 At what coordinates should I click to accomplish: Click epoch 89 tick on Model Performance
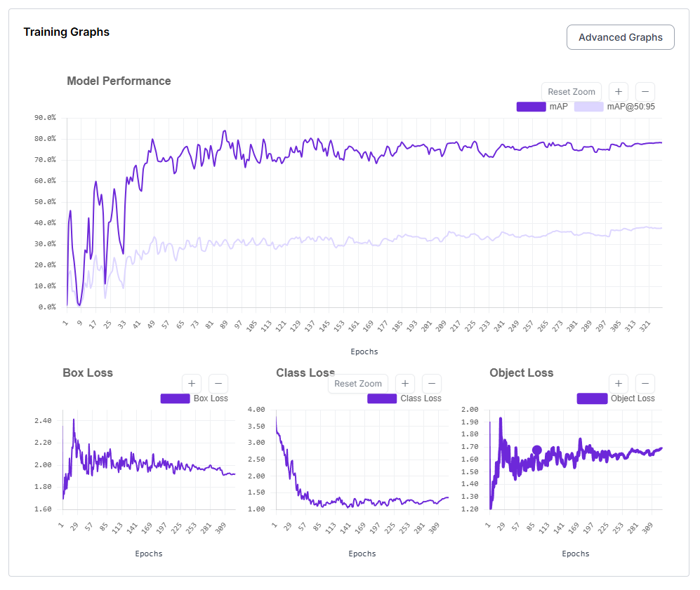[x=224, y=325]
